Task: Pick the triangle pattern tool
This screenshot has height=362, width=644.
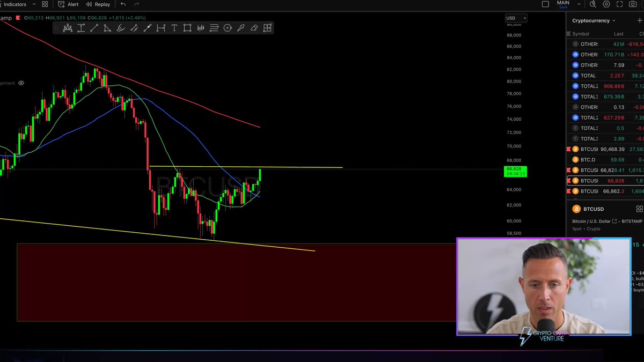Action: coord(107,28)
